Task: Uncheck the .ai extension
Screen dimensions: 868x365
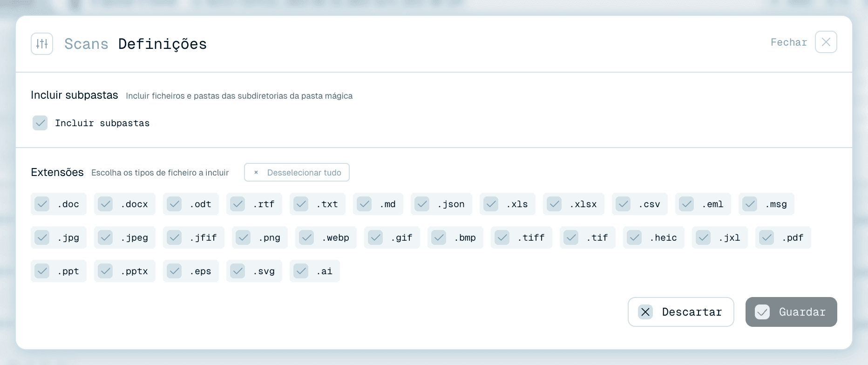Action: [x=314, y=271]
